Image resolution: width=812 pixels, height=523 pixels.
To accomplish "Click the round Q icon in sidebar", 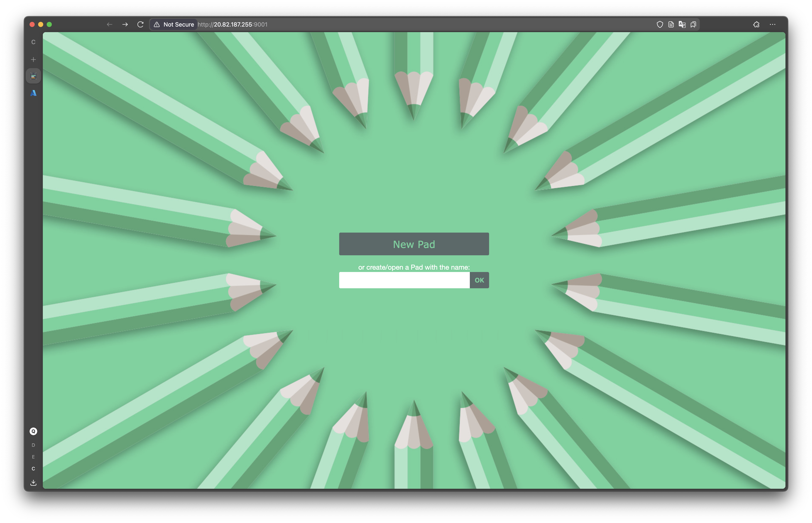I will click(x=33, y=431).
